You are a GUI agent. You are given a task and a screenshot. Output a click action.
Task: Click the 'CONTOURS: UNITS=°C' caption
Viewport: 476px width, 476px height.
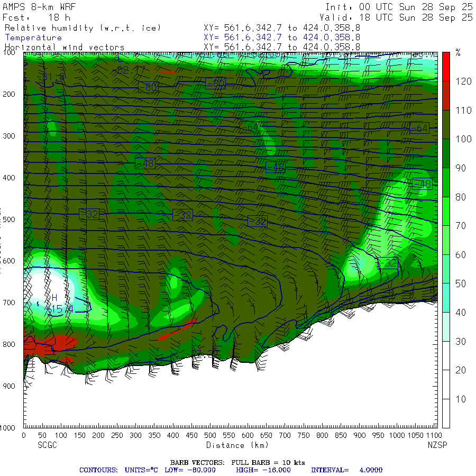118,470
